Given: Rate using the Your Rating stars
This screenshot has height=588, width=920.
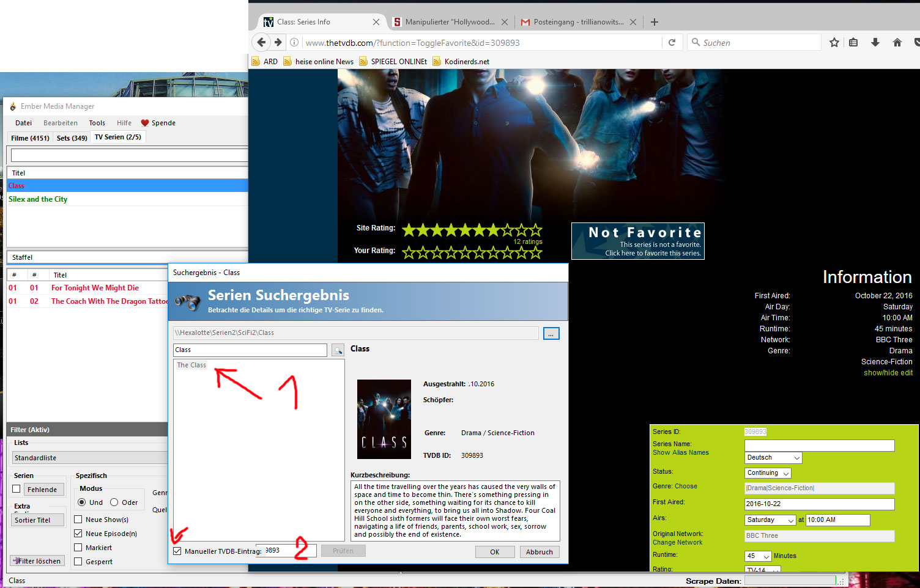Looking at the screenshot, I should coord(472,251).
